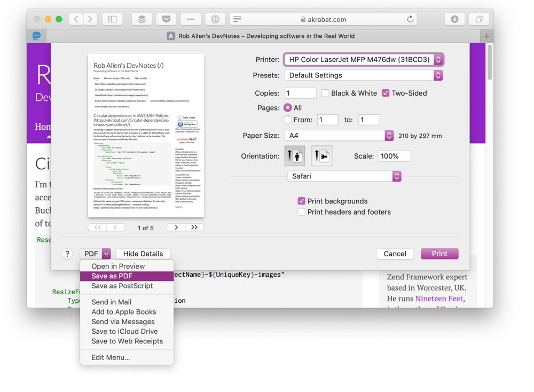Click the blue chat bubble pinned tab
The height and width of the screenshot is (392, 534).
37,36
